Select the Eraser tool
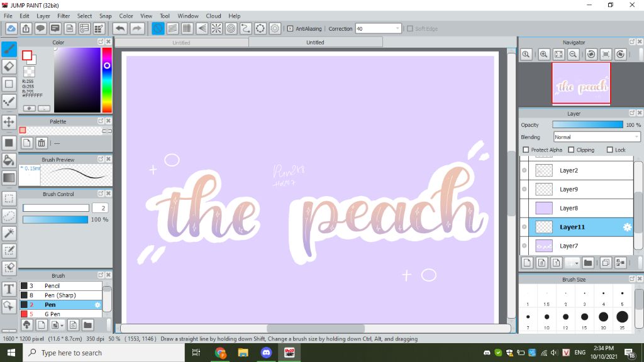 click(x=9, y=67)
